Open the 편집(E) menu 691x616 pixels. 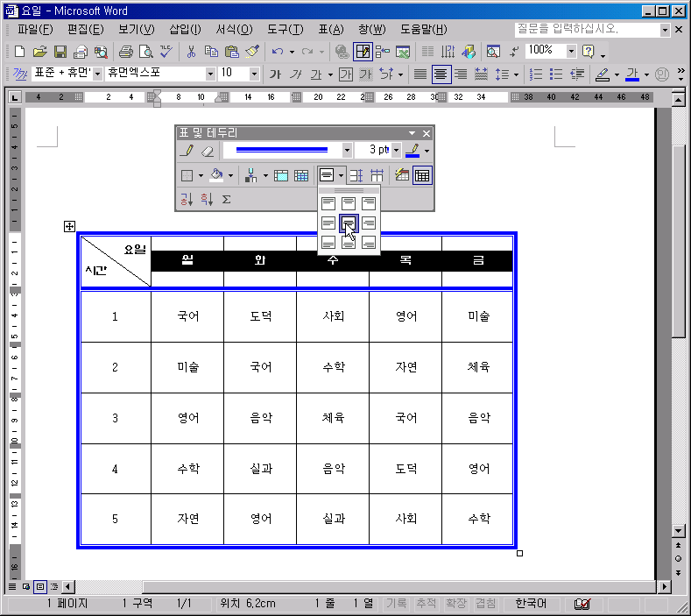[86, 30]
